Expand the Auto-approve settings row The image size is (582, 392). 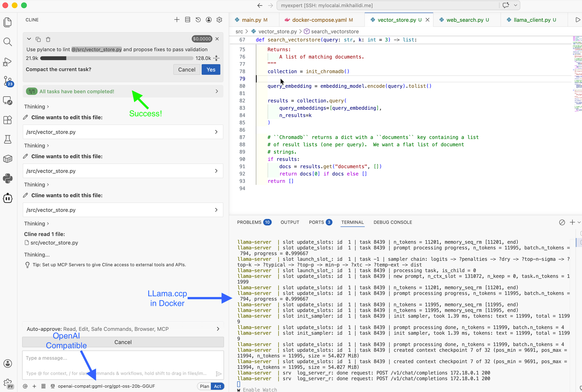click(123, 329)
